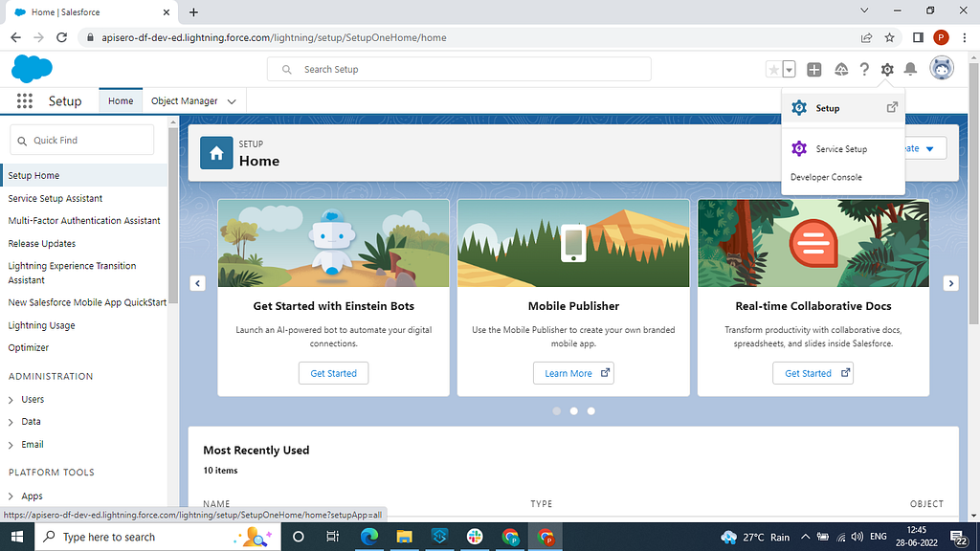Open the App Launcher grid icon

pyautogui.click(x=24, y=101)
